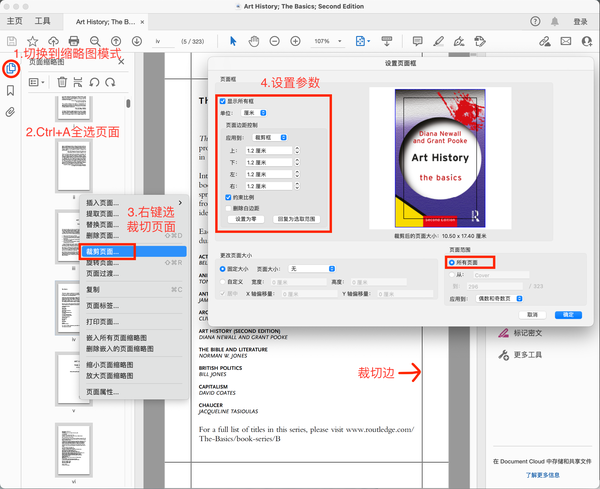This screenshot has width=600, height=489.
Task: Click the trash icon in thumbnails panel
Action: [62, 82]
